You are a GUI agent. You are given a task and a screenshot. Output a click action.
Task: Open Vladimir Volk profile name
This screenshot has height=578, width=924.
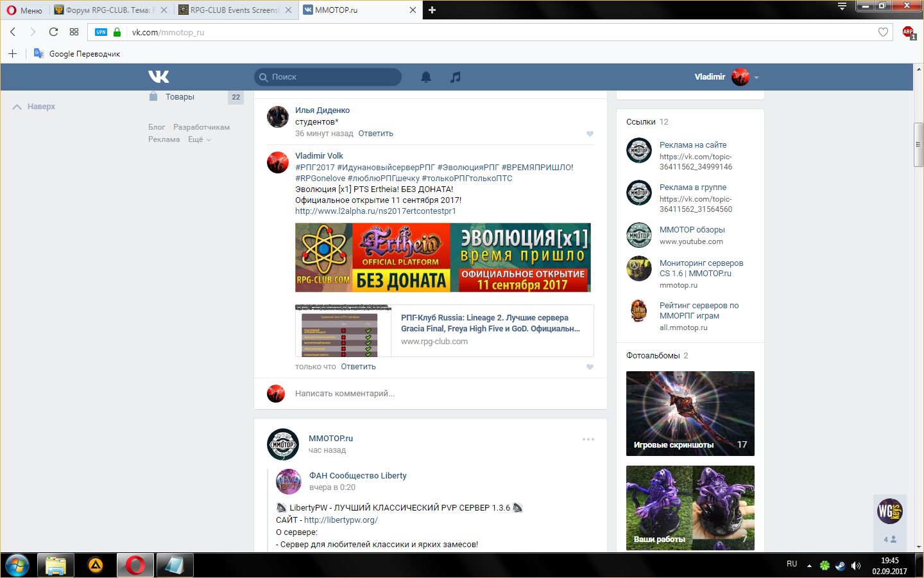tap(319, 156)
